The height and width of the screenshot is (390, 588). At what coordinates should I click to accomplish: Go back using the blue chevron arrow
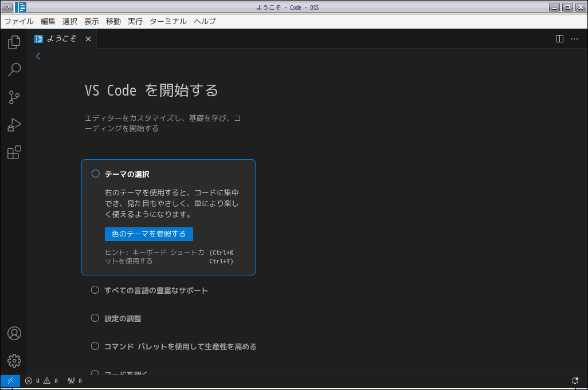pyautogui.click(x=38, y=56)
